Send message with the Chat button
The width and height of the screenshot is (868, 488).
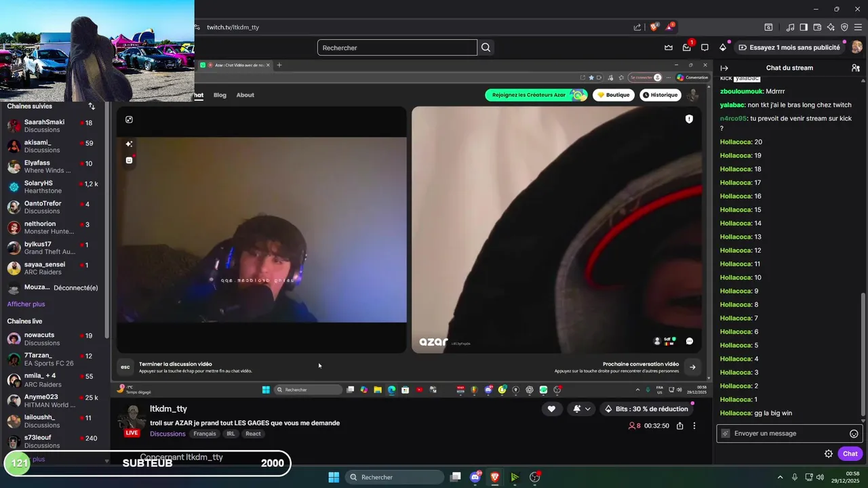pos(850,454)
